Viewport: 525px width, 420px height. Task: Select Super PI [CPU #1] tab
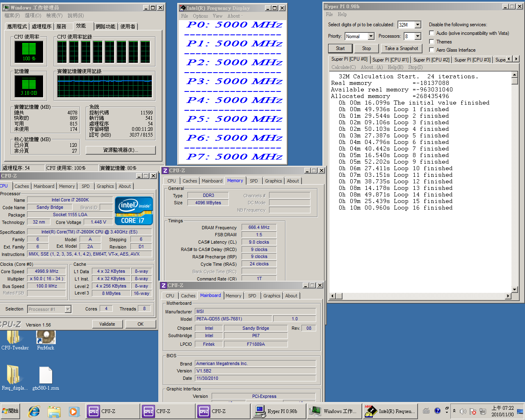click(x=390, y=59)
